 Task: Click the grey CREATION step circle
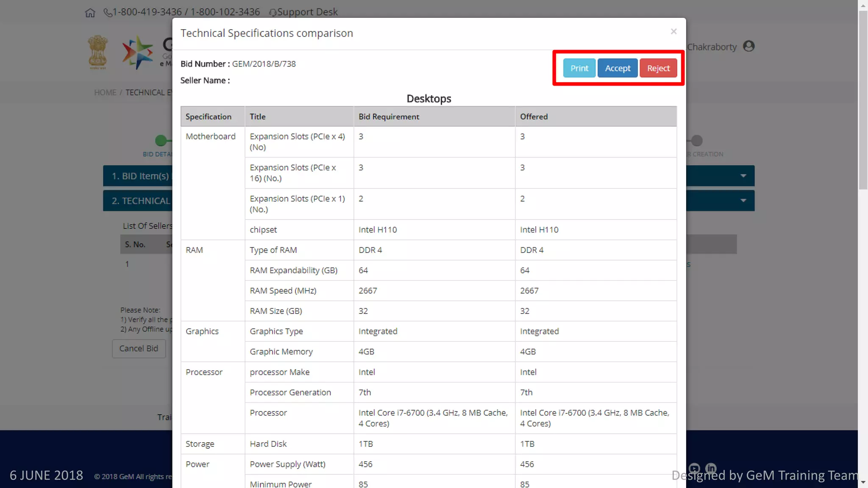pyautogui.click(x=697, y=141)
